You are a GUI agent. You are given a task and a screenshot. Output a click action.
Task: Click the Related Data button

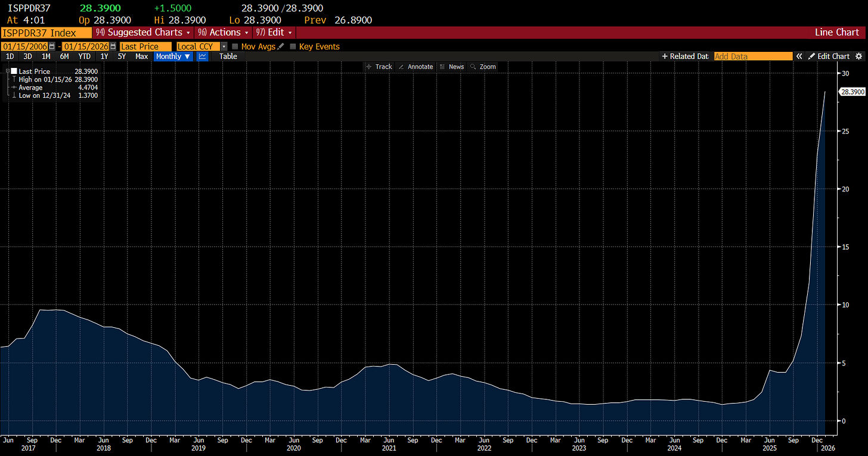point(685,57)
